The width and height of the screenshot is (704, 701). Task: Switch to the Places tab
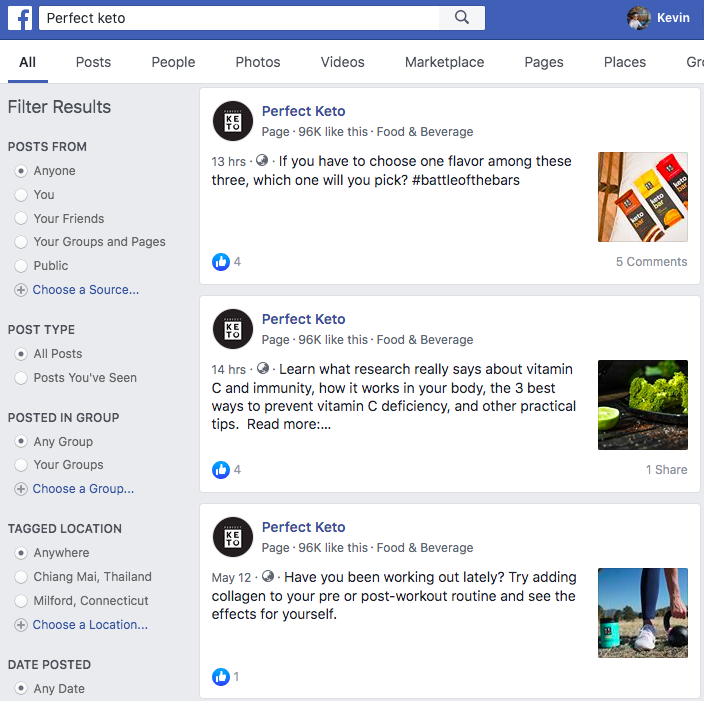click(625, 62)
